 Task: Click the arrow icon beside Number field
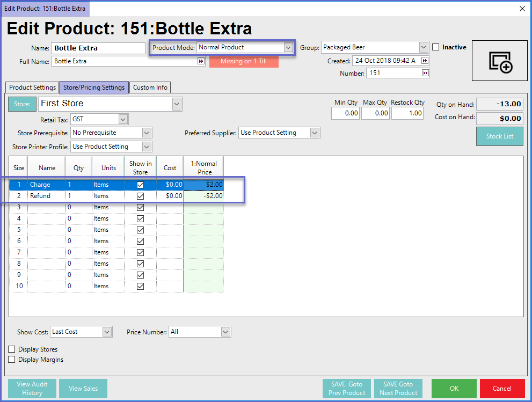click(x=425, y=73)
